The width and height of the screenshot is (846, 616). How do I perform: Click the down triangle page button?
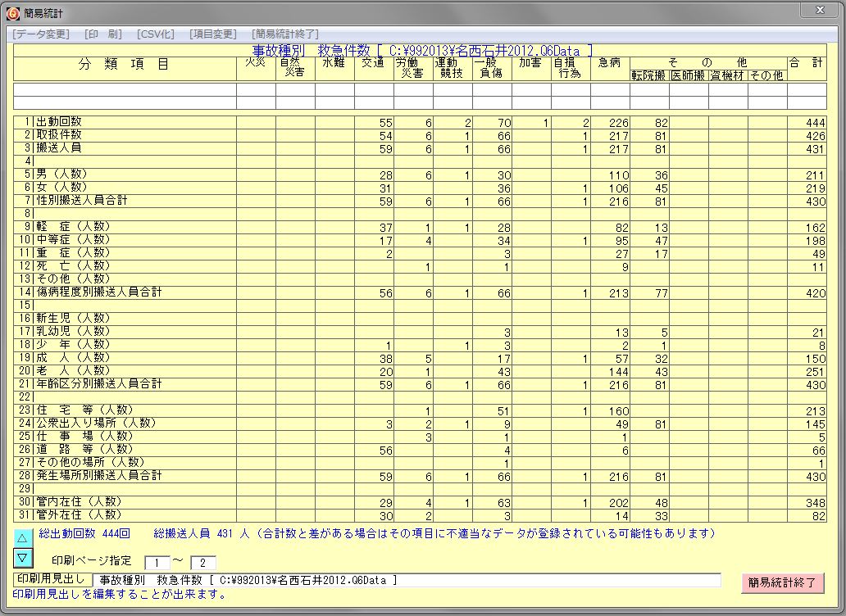23,558
